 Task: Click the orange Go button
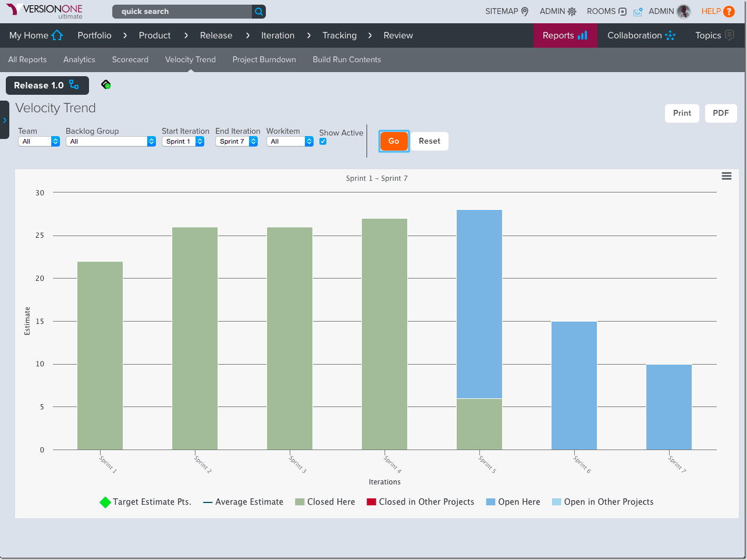[x=394, y=141]
